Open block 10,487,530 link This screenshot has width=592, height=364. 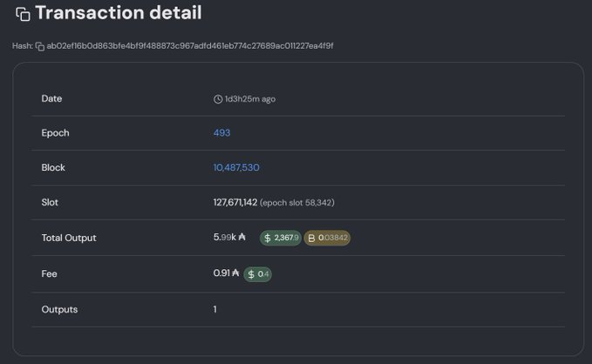pyautogui.click(x=236, y=167)
